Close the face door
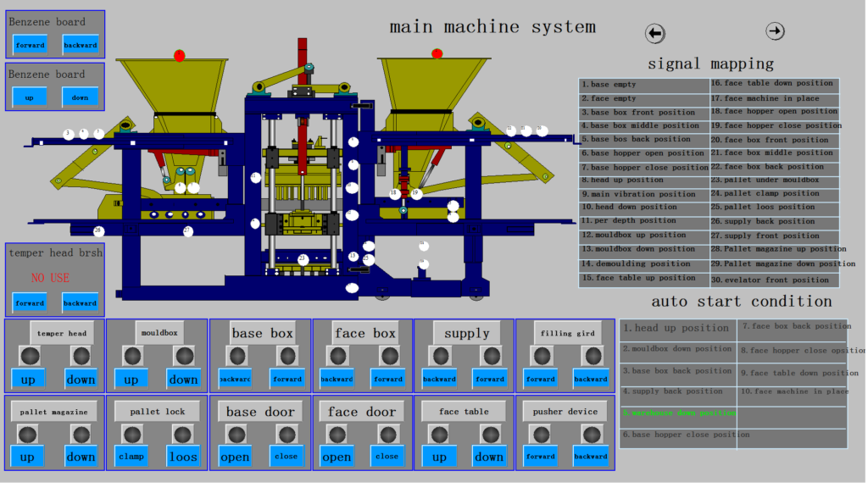 pos(387,457)
